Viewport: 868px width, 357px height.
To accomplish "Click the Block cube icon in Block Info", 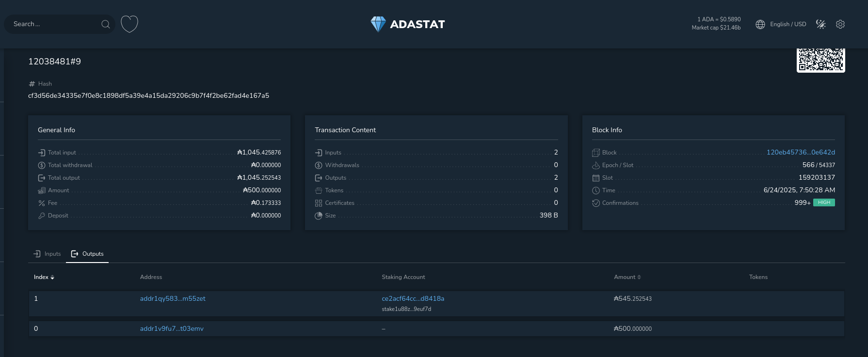I will [596, 153].
